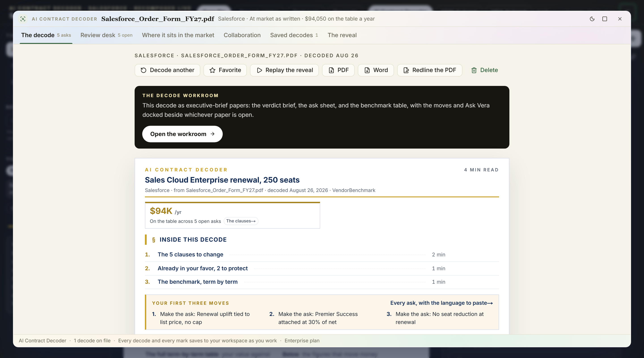Open the Review desk tab

click(106, 35)
